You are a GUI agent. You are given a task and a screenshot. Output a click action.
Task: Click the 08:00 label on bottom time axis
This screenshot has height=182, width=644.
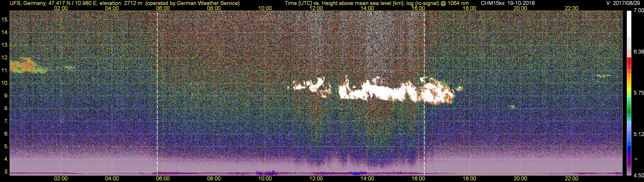pos(214,179)
